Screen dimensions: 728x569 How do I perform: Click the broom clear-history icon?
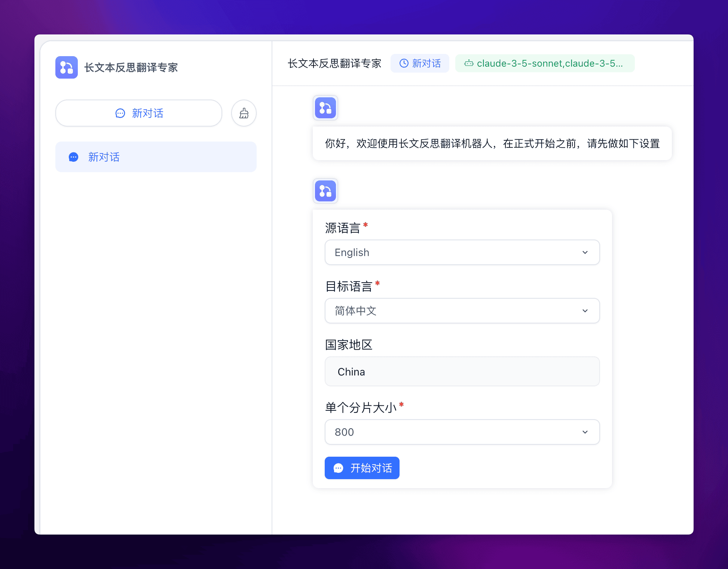(x=244, y=113)
